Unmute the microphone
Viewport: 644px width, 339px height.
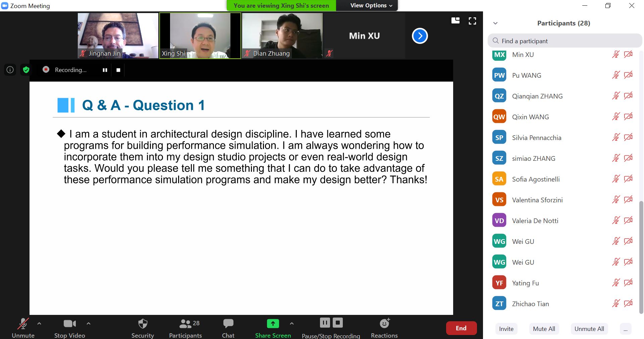pos(23,324)
